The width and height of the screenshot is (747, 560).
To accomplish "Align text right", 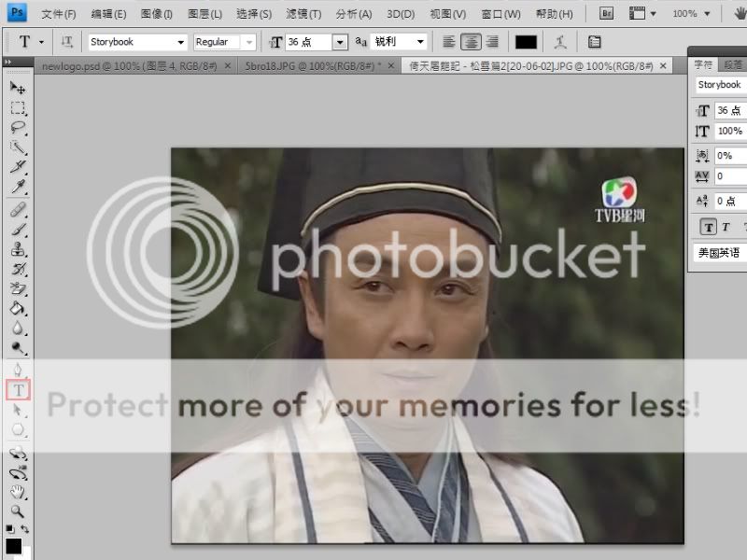I will 492,42.
